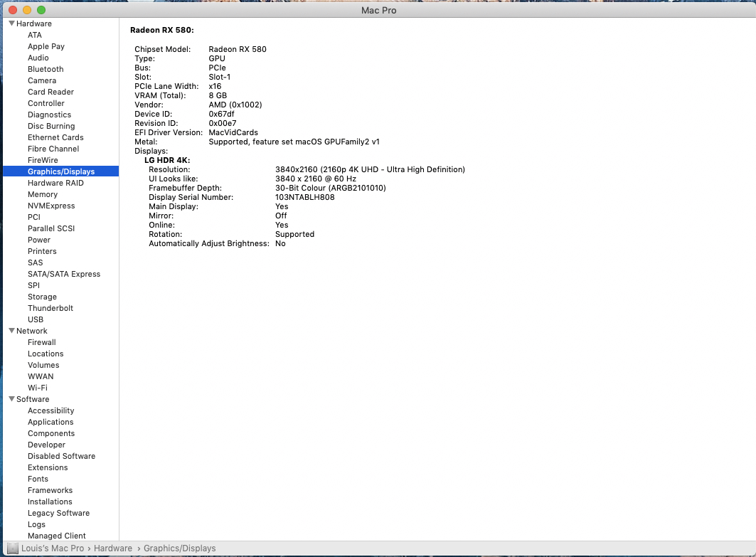756x557 pixels.
Task: Click the 8 GB VRAM value
Action: point(218,95)
